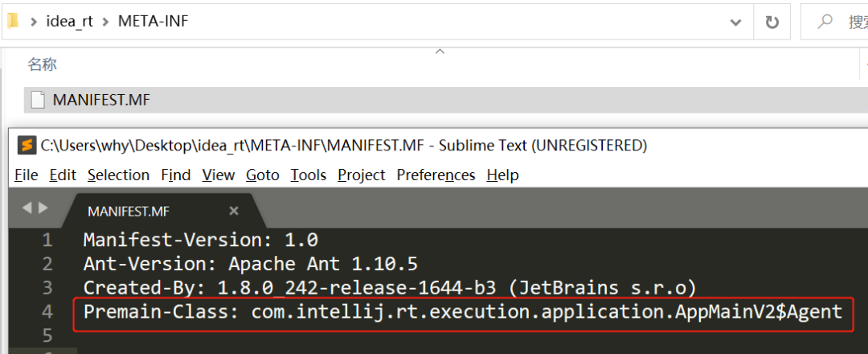Open the Find menu
This screenshot has width=868, height=354.
tap(176, 175)
